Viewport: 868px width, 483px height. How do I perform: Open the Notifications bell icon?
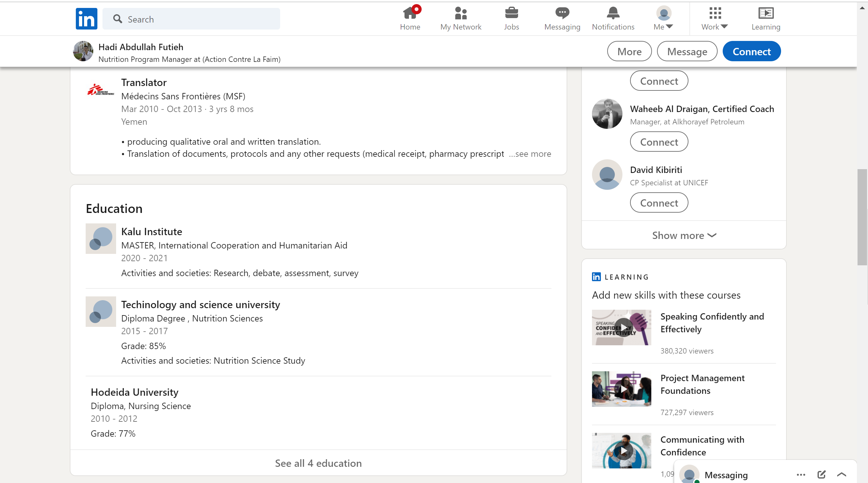coord(613,13)
